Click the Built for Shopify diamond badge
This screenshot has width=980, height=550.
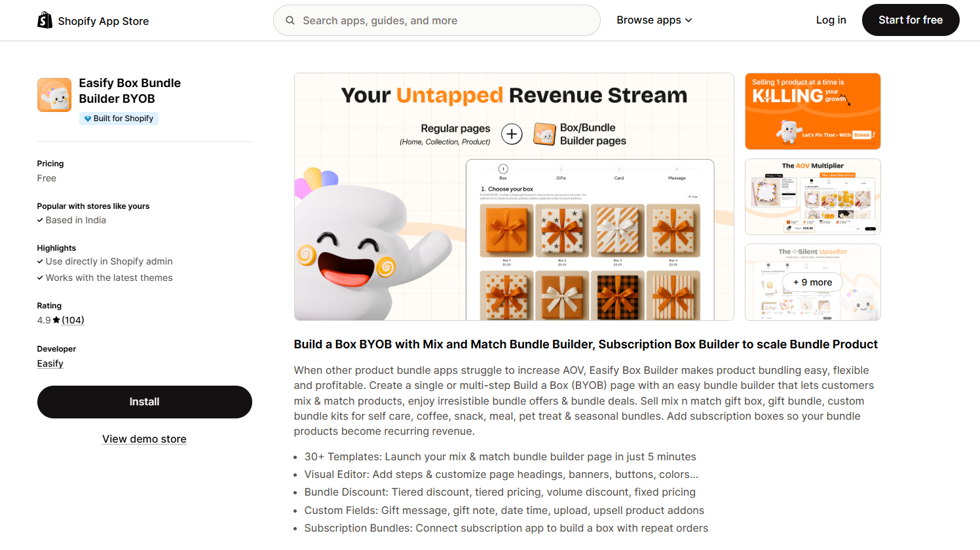(x=88, y=119)
